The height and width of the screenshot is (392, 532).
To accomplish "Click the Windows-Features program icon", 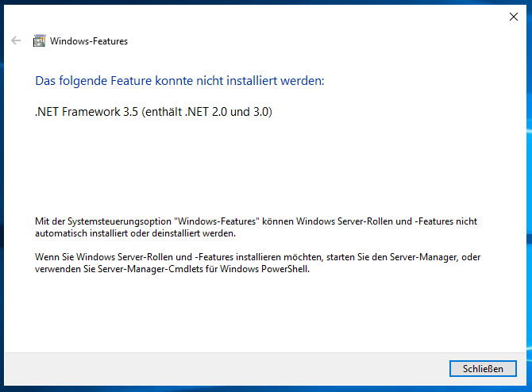I will click(x=40, y=40).
